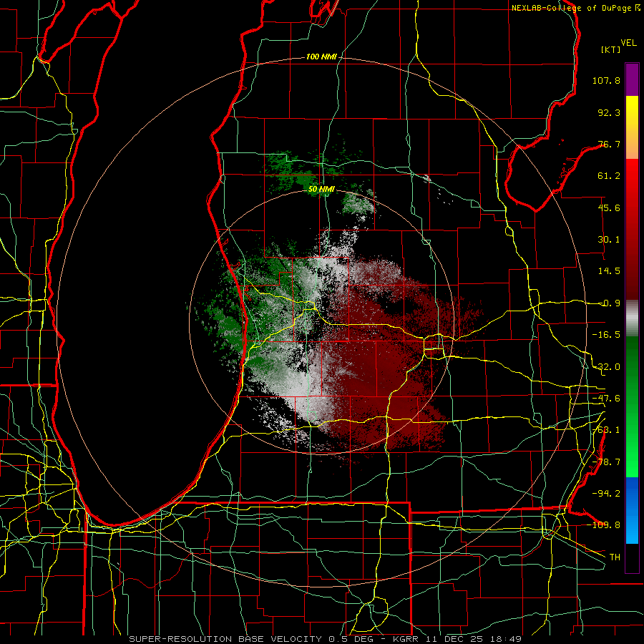This screenshot has width=644, height=644.
Task: Click the Super-Resolution Base Velocity caption
Action: tap(326, 639)
